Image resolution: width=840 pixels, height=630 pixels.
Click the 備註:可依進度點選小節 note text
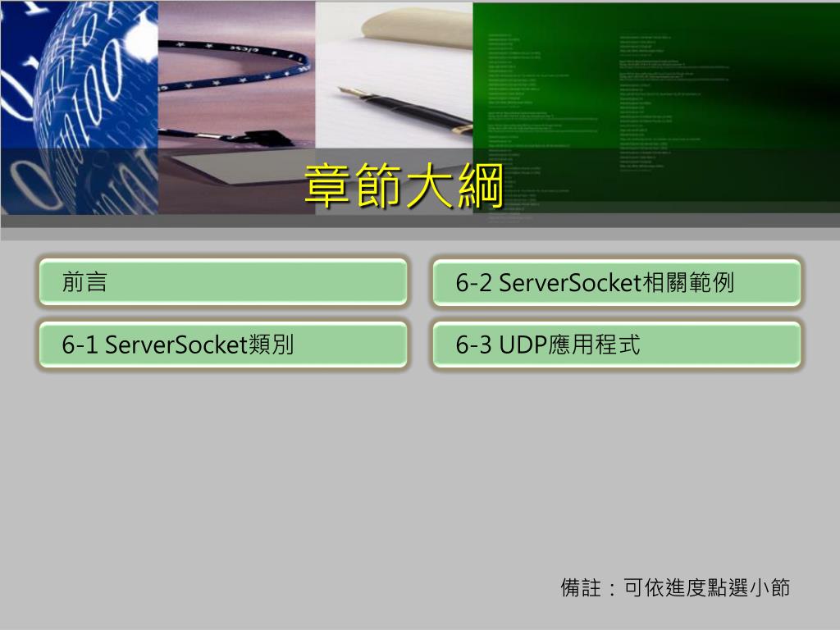(675, 587)
